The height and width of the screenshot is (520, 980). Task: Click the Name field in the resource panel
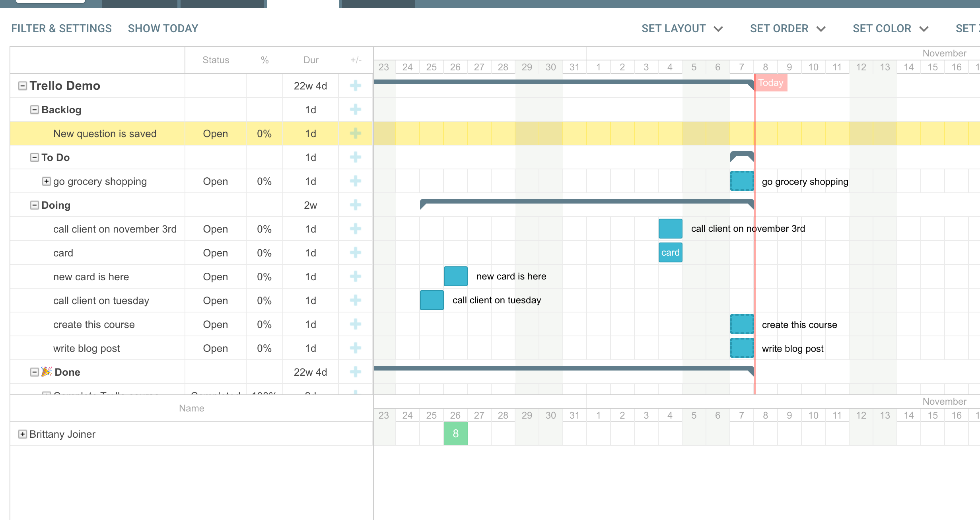click(x=191, y=408)
